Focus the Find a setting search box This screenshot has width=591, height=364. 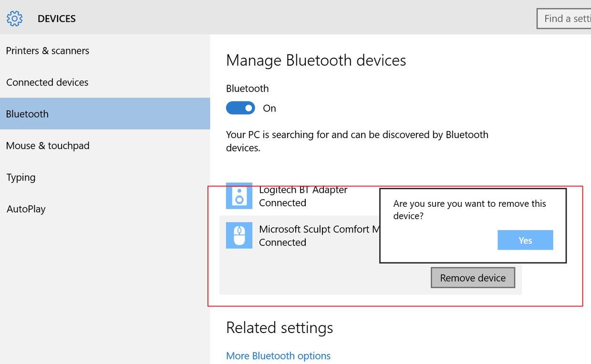(x=564, y=19)
